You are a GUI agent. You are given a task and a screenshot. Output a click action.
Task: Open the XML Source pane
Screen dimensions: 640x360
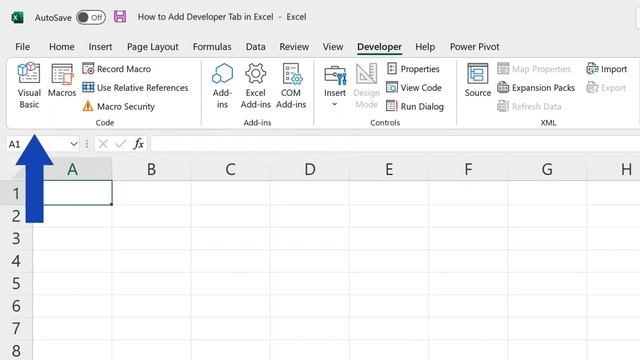(x=478, y=80)
